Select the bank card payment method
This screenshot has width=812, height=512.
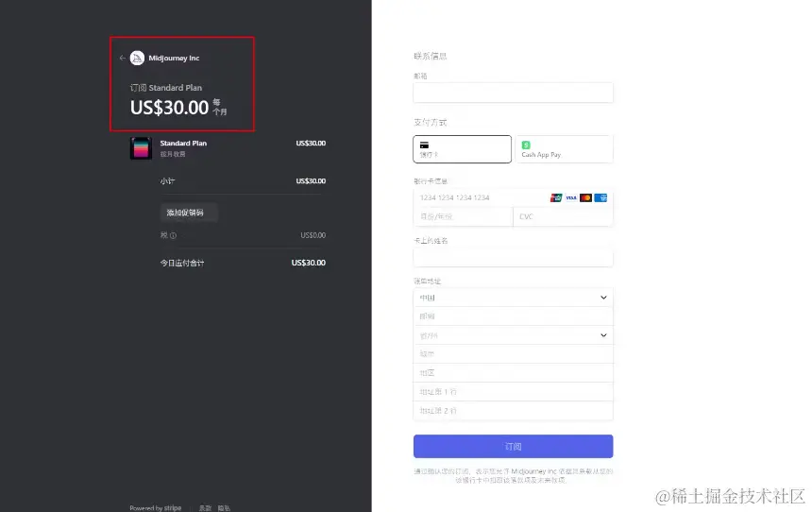(462, 149)
